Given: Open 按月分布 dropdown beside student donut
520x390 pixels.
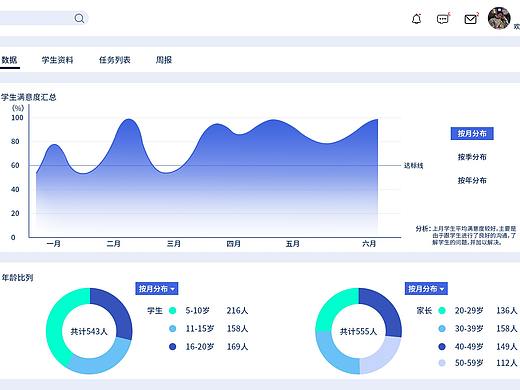Looking at the screenshot, I should click(x=157, y=289).
